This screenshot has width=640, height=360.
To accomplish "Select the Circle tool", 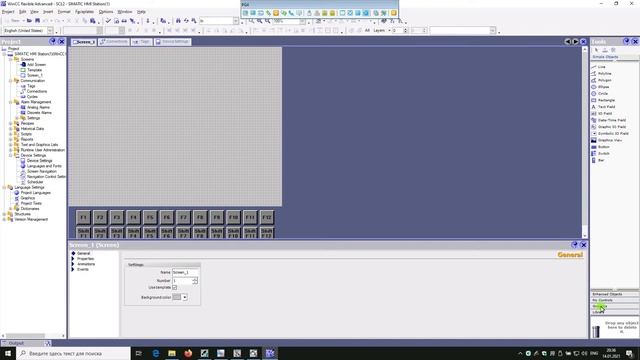I will tap(602, 93).
